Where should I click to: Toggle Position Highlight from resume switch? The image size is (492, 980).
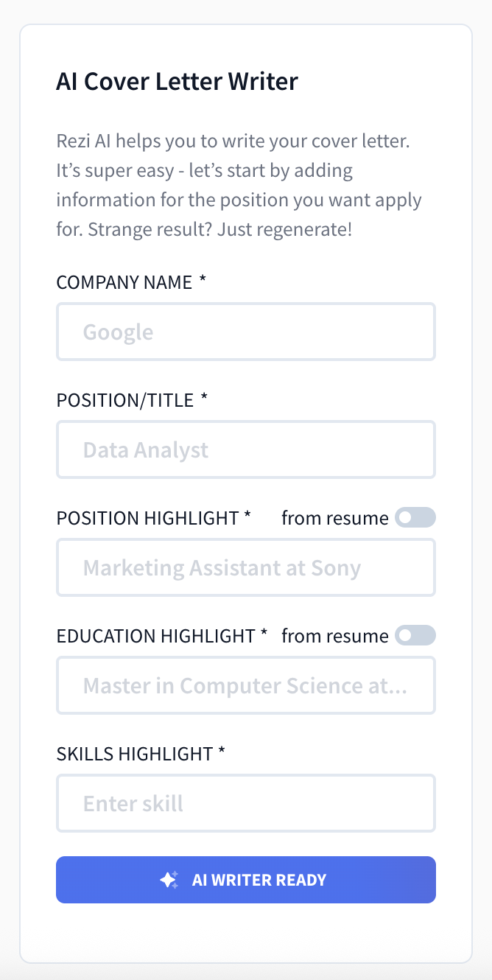(415, 518)
